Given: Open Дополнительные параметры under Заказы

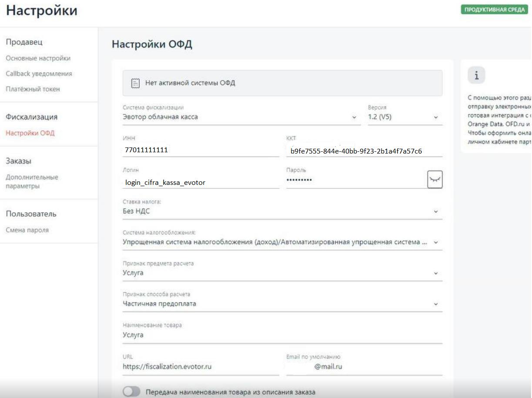Looking at the screenshot, I should tap(32, 182).
